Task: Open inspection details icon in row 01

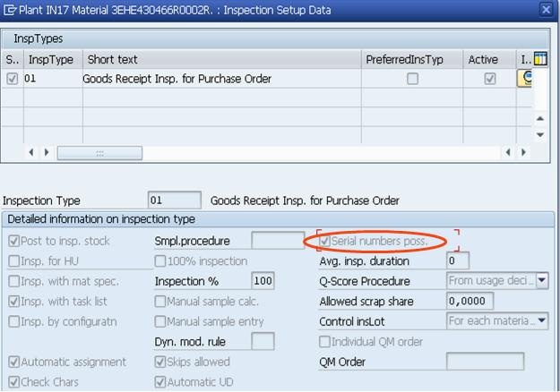Action: pos(525,79)
